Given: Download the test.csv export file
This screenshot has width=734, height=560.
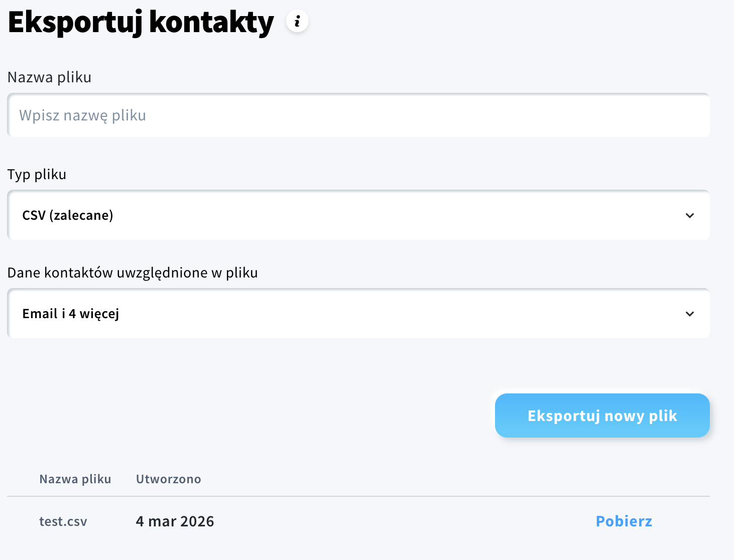Looking at the screenshot, I should (x=624, y=521).
